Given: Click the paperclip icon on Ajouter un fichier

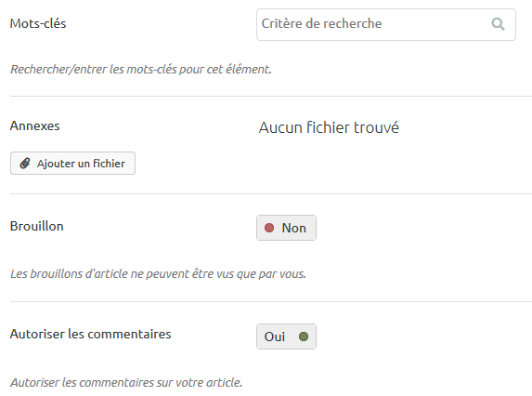Looking at the screenshot, I should pyautogui.click(x=25, y=164).
